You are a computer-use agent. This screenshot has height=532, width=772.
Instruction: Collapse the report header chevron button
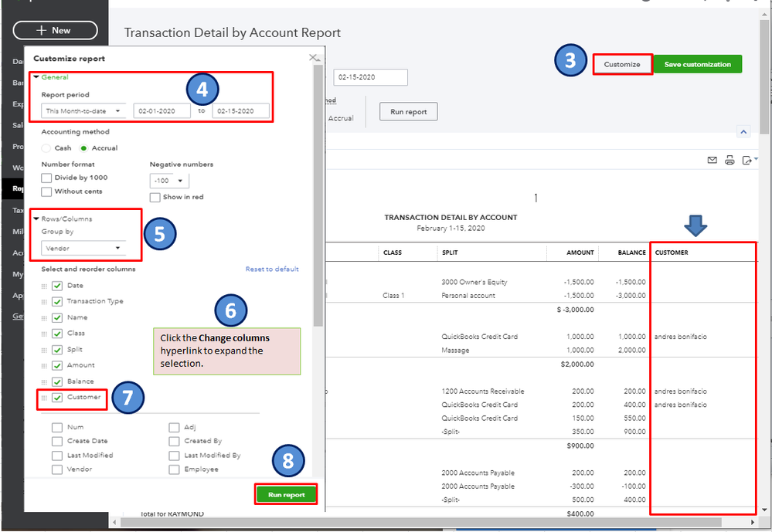(x=743, y=131)
